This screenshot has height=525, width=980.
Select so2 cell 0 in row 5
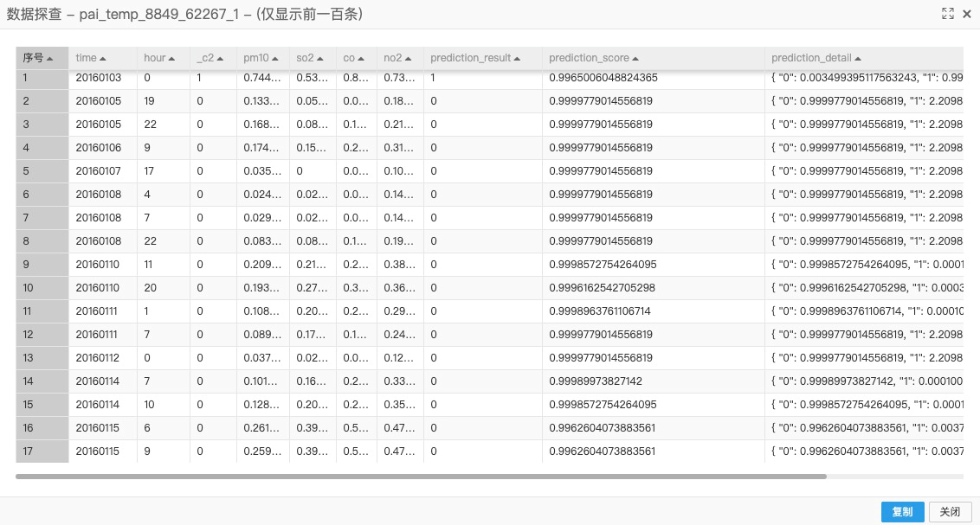click(313, 171)
